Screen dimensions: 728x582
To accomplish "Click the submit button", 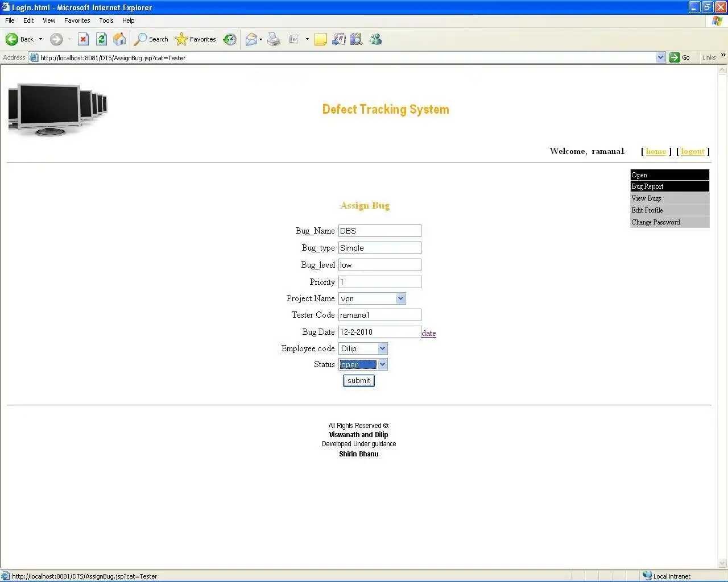I will (x=359, y=381).
